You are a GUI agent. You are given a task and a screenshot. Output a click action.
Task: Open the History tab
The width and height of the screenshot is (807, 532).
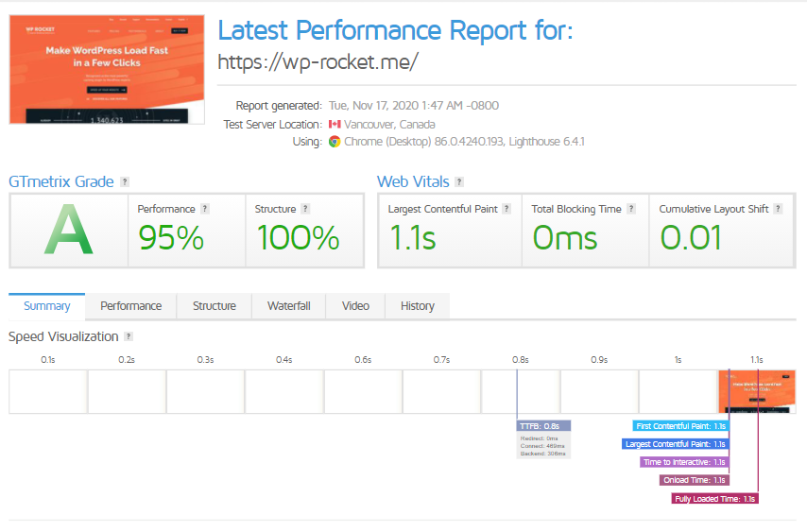(x=418, y=306)
